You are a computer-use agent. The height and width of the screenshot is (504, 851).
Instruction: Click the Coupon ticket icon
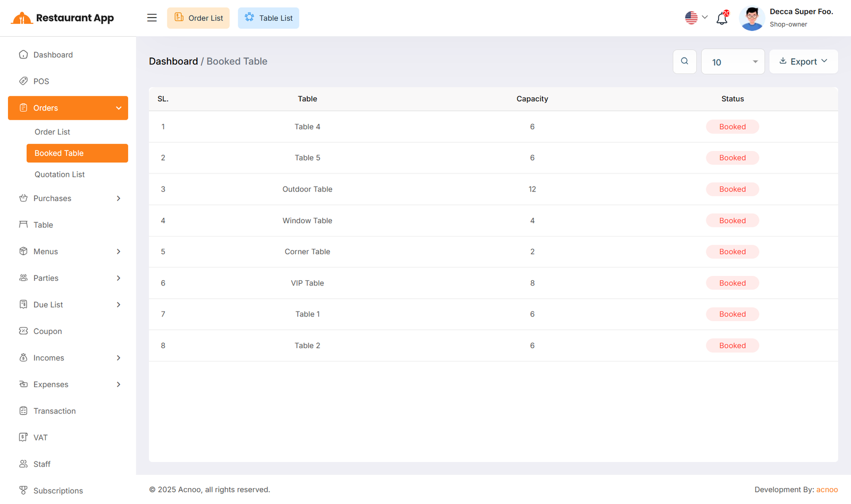point(23,331)
